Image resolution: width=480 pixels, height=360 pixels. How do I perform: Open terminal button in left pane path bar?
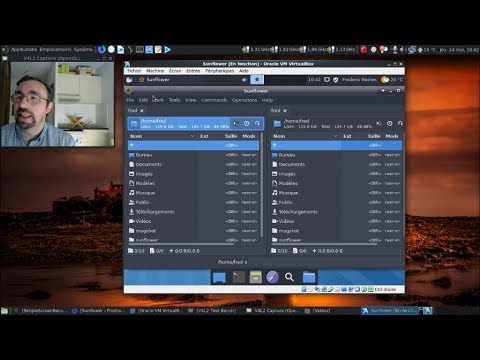pos(236,123)
